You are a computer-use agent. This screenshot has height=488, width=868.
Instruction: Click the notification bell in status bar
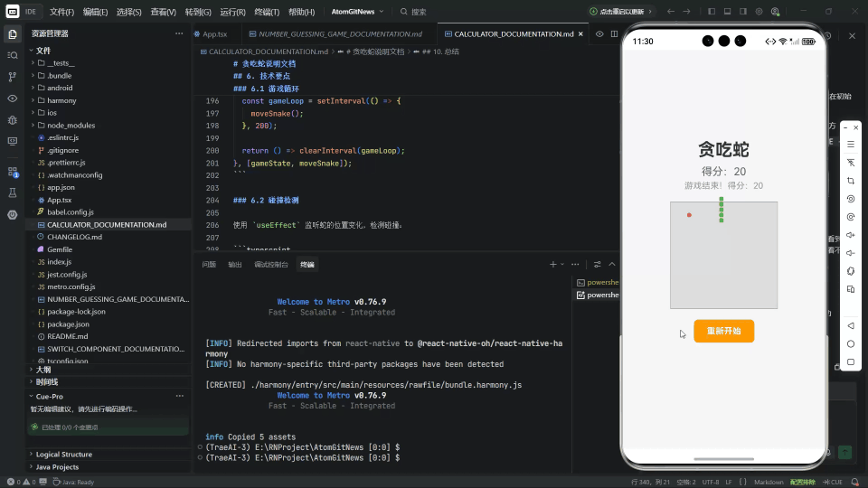coord(855,482)
